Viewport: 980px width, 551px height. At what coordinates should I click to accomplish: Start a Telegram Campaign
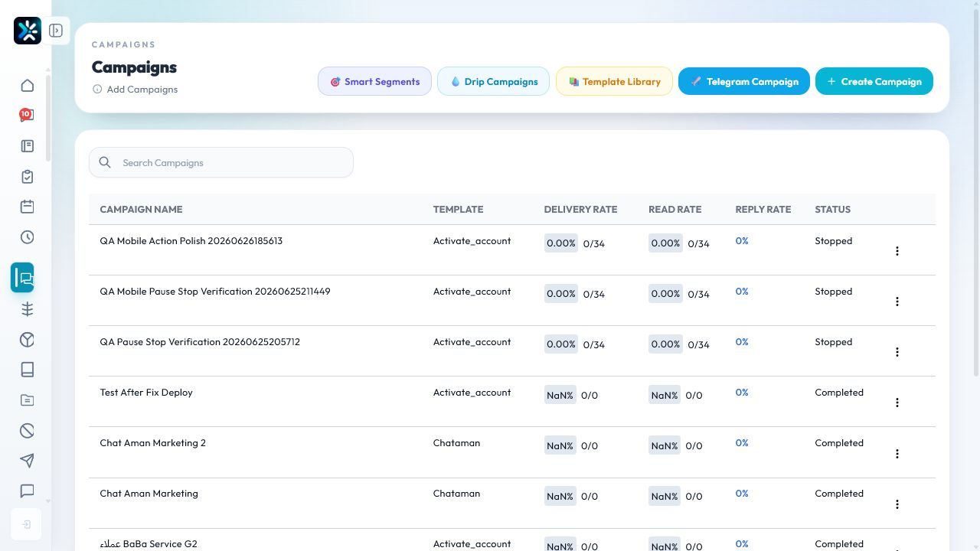point(744,81)
